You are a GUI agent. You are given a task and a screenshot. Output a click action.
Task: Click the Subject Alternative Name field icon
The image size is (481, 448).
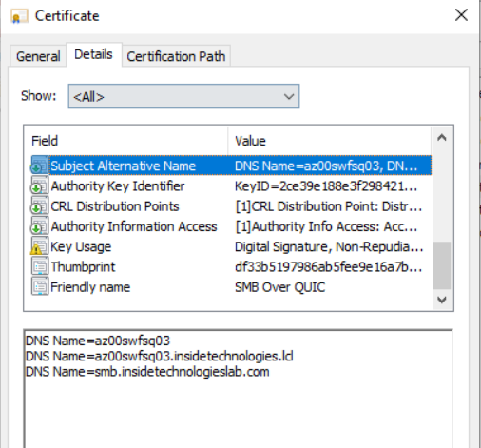(40, 166)
